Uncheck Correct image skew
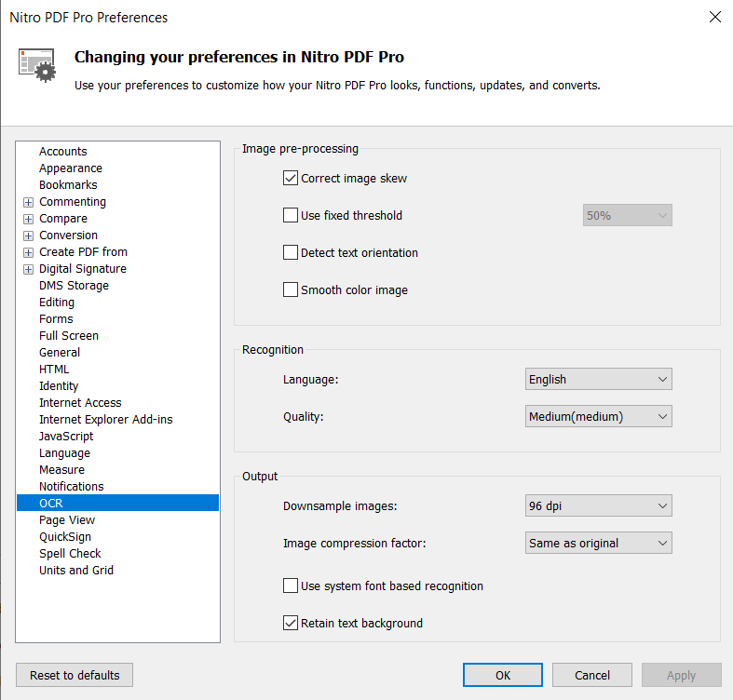The width and height of the screenshot is (733, 700). point(291,178)
